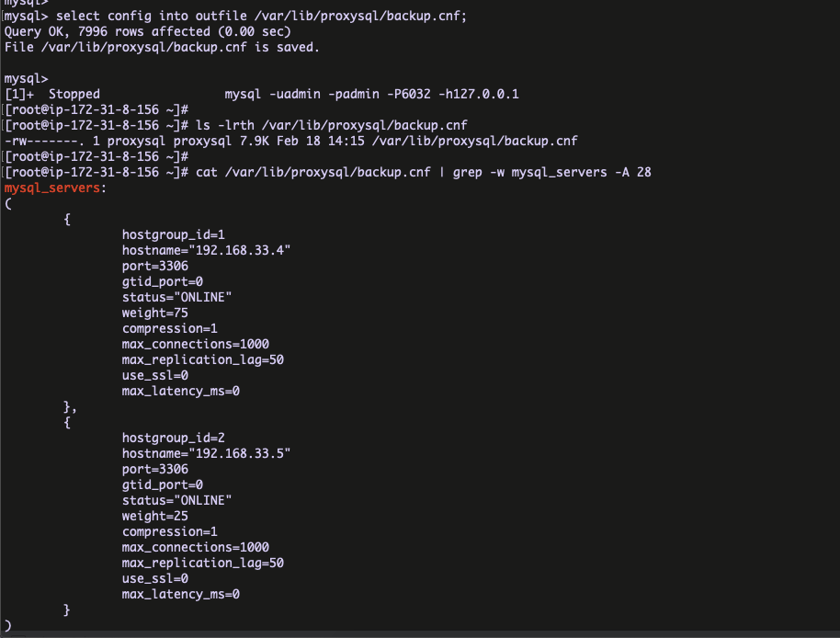Click the red mysql_servers heading text
840x638 pixels.
(x=54, y=188)
